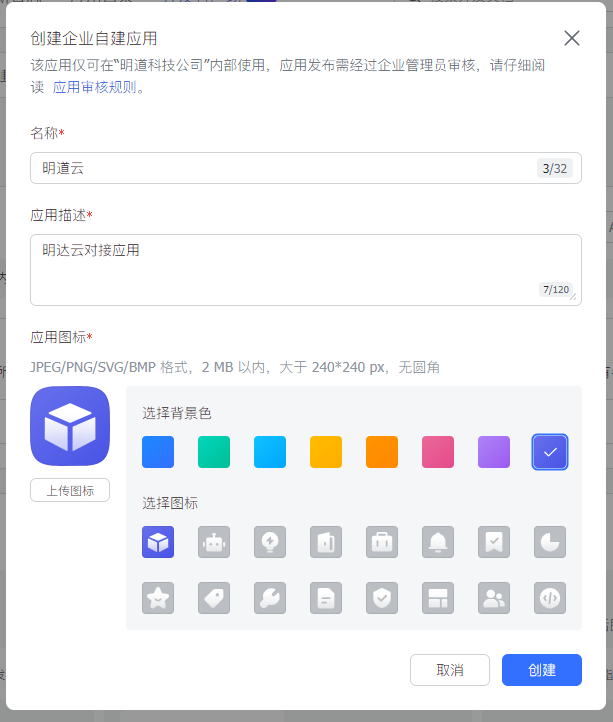The height and width of the screenshot is (722, 613).
Task: Pick the code brackets icon
Action: [550, 598]
